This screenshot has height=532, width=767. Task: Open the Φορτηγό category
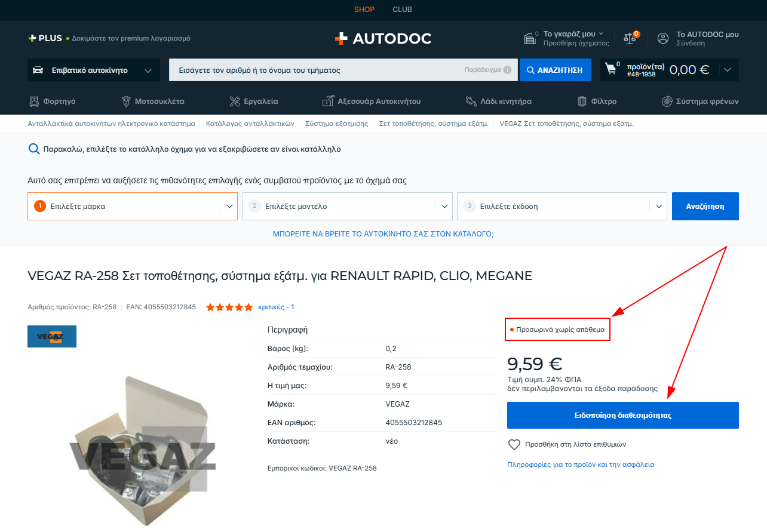click(x=59, y=102)
